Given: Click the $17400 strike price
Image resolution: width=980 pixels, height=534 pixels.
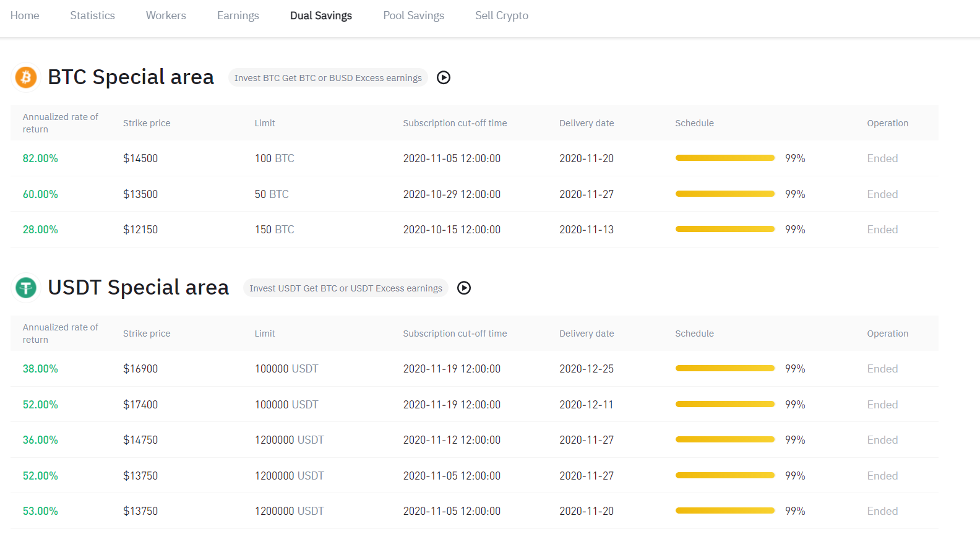Looking at the screenshot, I should tap(140, 405).
